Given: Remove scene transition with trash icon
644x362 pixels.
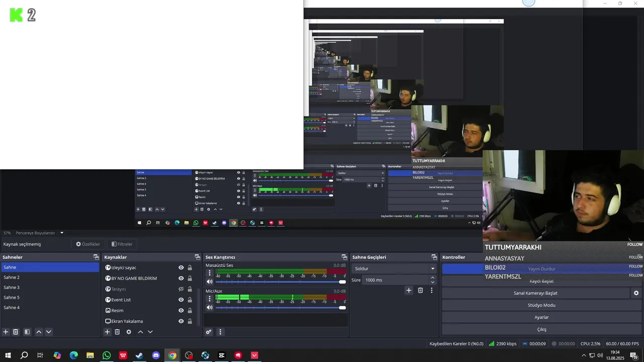Looking at the screenshot, I should click(x=421, y=290).
